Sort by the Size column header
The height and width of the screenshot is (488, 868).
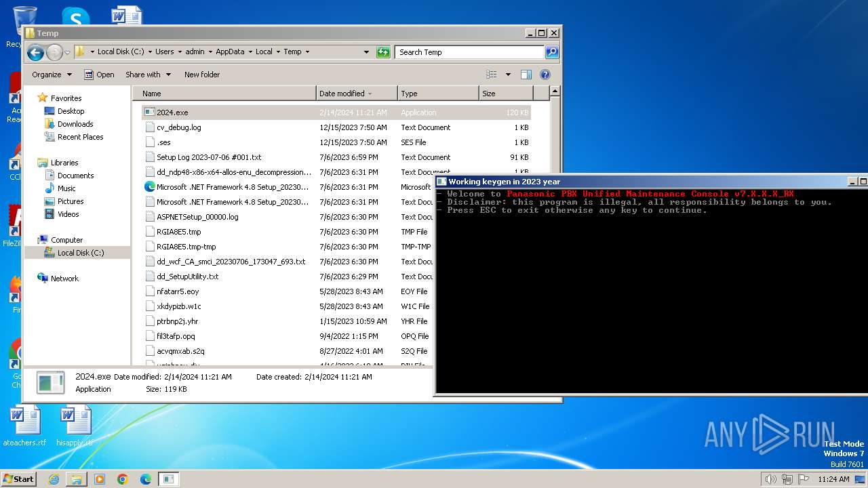coord(506,94)
